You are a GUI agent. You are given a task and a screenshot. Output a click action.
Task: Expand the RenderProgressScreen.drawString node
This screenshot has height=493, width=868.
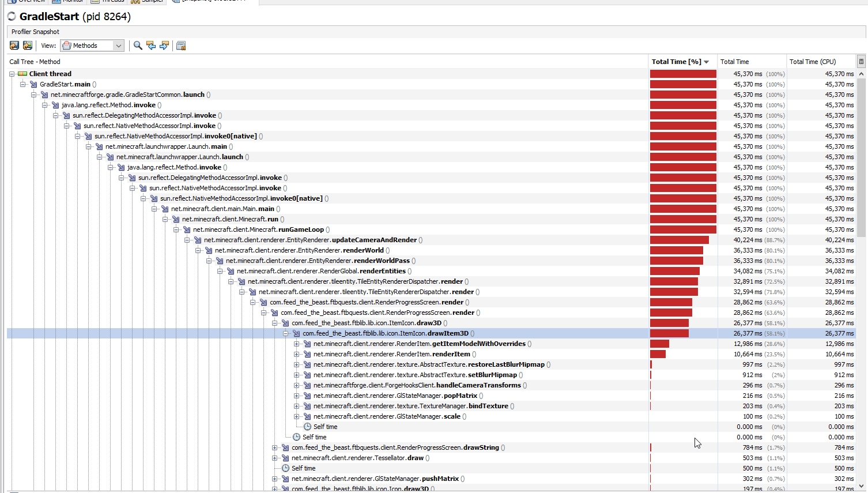pos(274,447)
